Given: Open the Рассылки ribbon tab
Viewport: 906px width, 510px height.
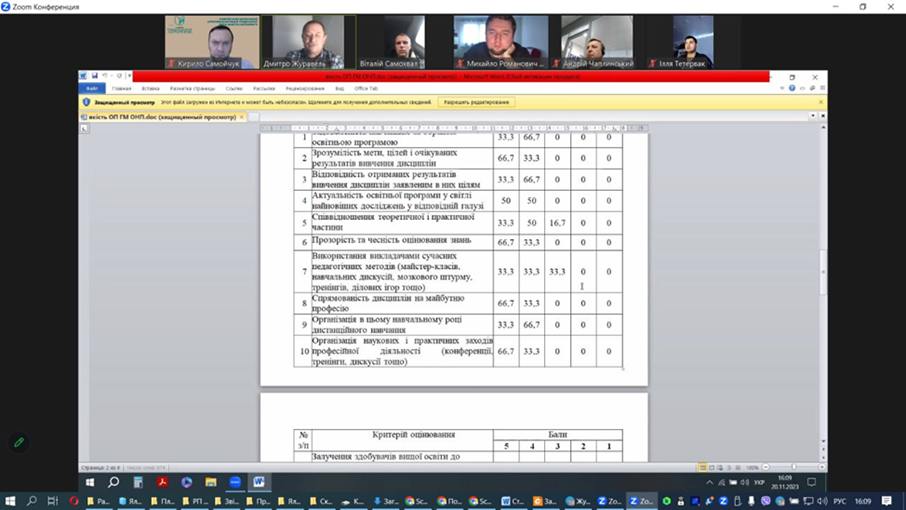Looking at the screenshot, I should (x=264, y=88).
